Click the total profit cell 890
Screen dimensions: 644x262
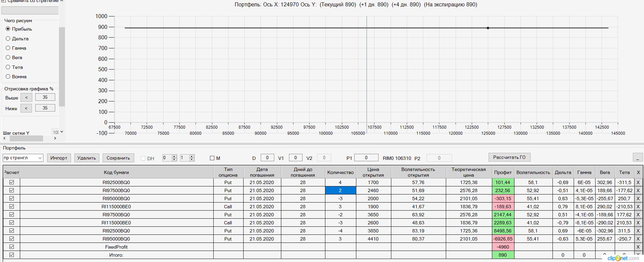coord(503,255)
